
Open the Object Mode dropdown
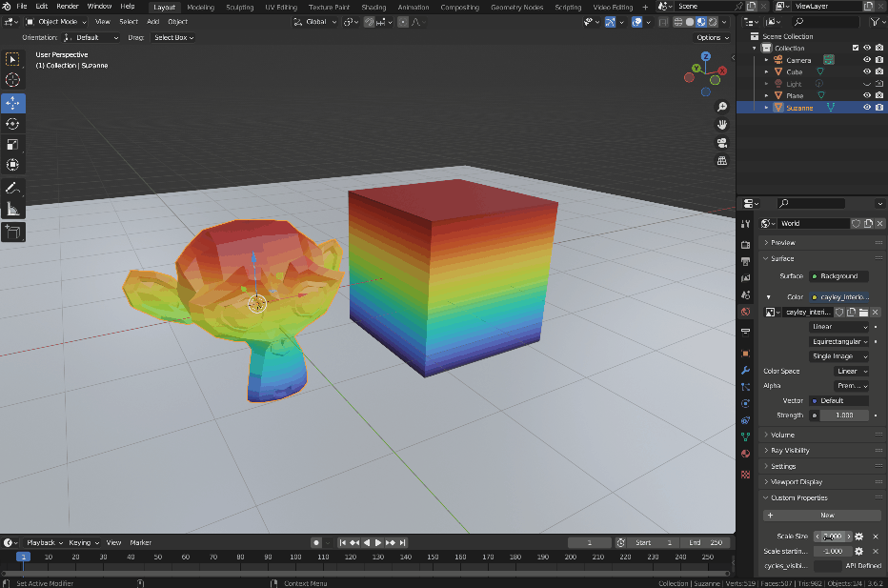click(x=57, y=21)
